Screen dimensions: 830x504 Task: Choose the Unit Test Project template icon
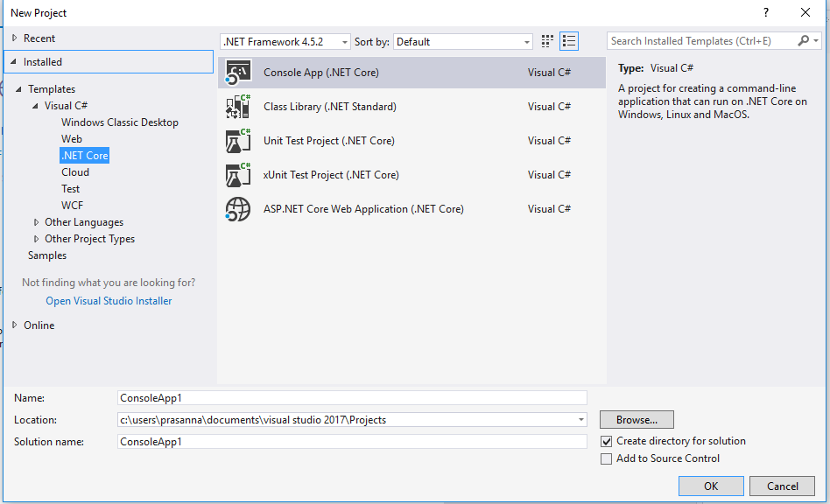(238, 141)
